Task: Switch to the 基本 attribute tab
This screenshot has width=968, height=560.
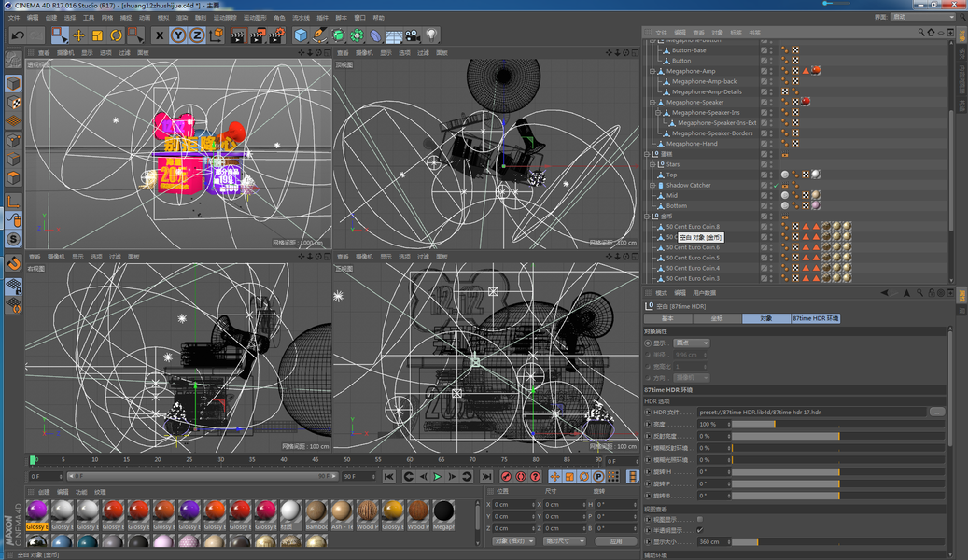Action: click(x=667, y=318)
